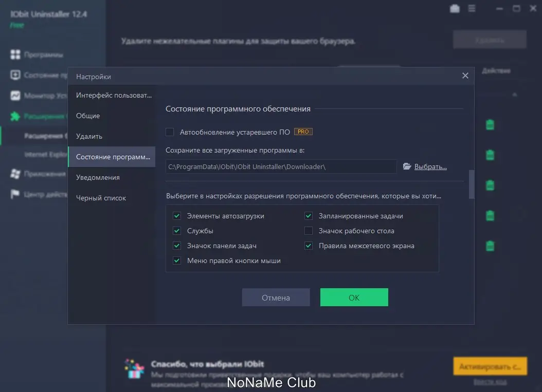
Task: Toggle Правила межсетевого экрана checkbox
Action: pyautogui.click(x=309, y=246)
